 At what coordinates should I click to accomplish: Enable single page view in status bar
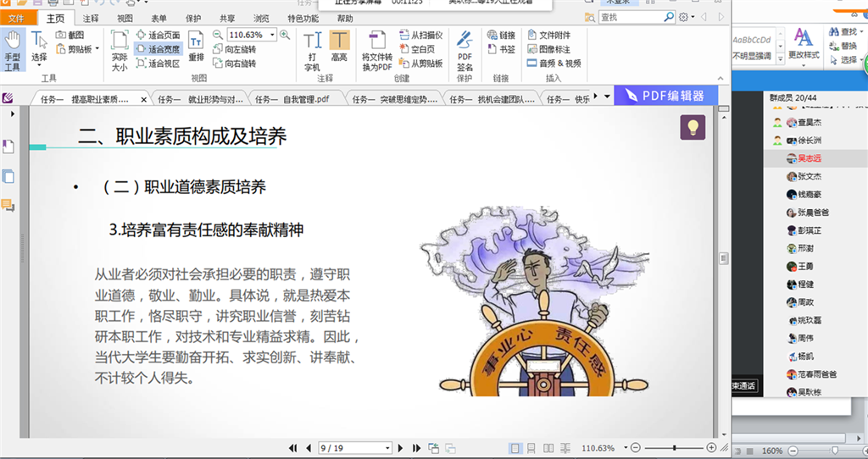(x=515, y=448)
